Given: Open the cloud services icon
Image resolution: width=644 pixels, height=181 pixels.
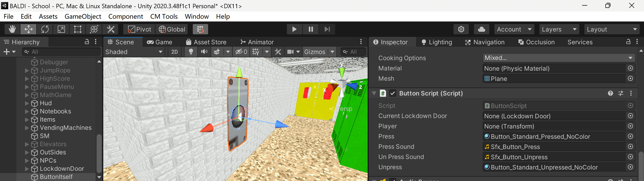Looking at the screenshot, I should coord(481,29).
